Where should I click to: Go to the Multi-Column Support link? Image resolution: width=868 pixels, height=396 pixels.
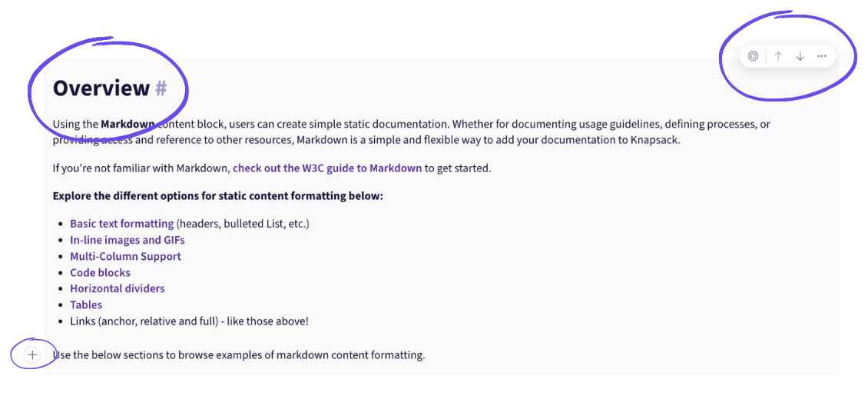pyautogui.click(x=126, y=256)
